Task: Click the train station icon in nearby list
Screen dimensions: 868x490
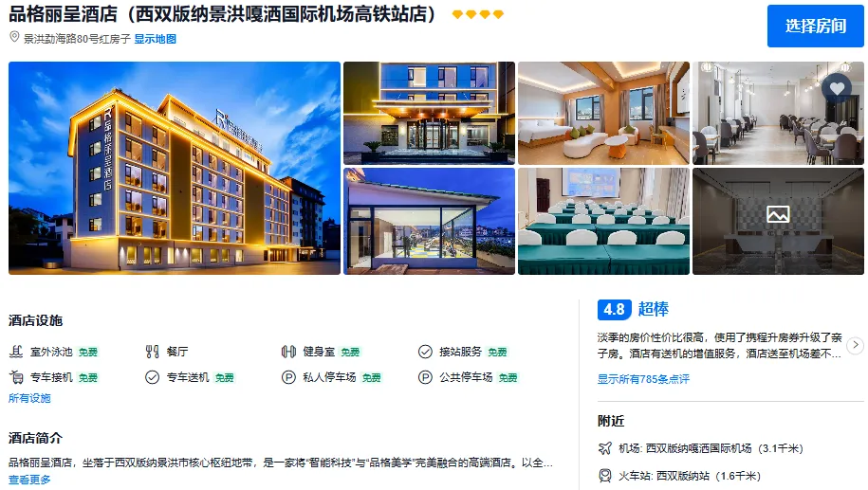Action: pyautogui.click(x=605, y=476)
